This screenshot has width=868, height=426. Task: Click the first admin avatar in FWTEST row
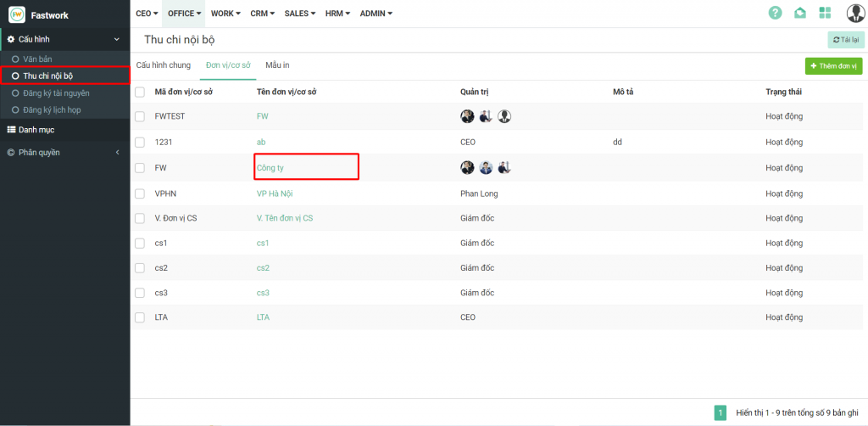pyautogui.click(x=467, y=116)
